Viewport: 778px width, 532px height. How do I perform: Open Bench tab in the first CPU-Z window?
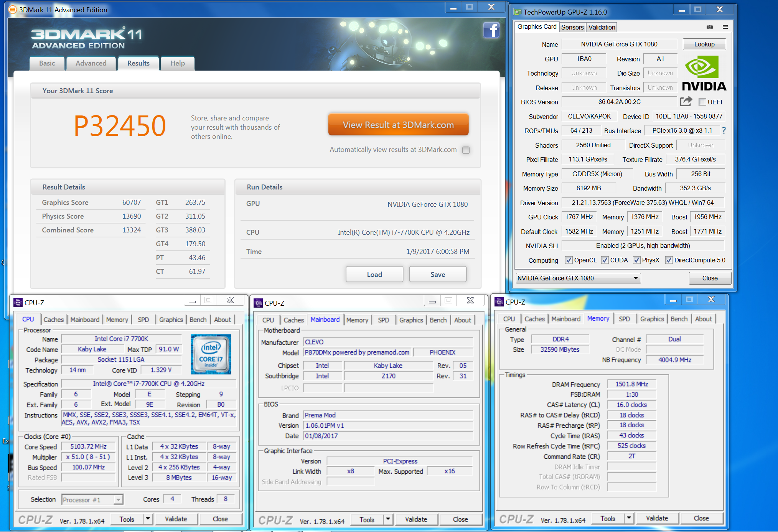pos(198,320)
